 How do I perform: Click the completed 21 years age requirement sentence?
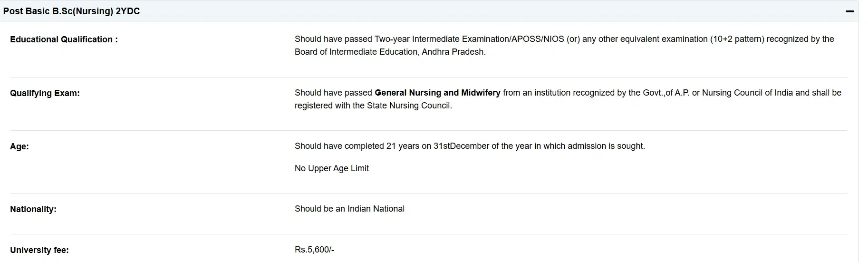pos(470,146)
